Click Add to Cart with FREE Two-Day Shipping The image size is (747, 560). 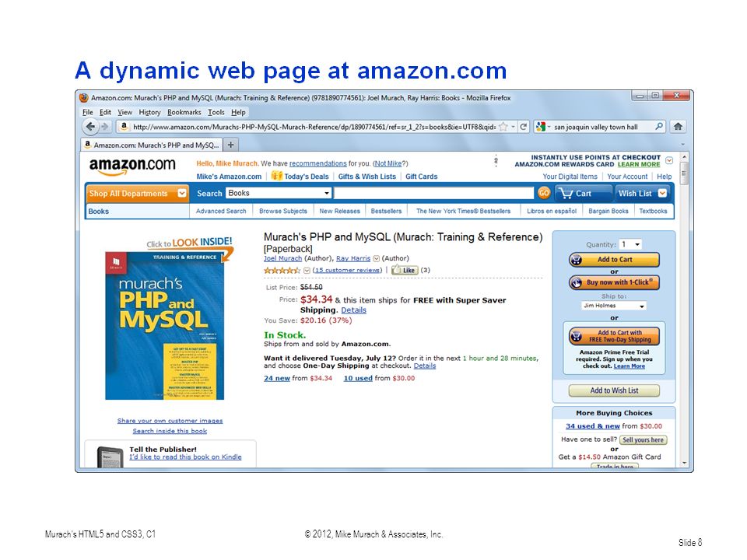click(x=614, y=336)
